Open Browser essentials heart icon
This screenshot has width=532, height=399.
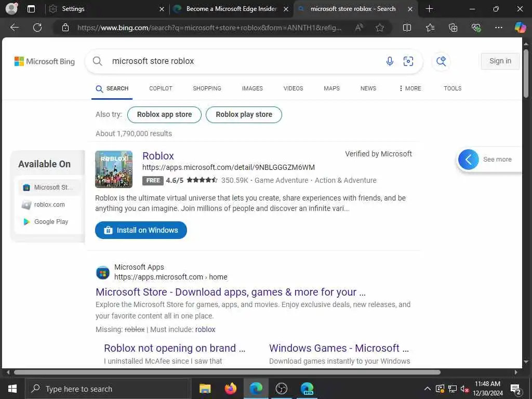(476, 28)
